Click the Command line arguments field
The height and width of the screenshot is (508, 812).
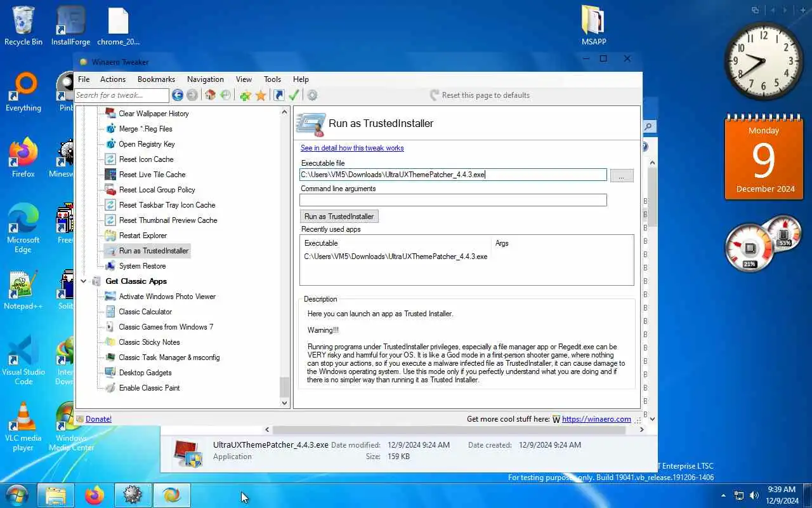[x=453, y=200]
